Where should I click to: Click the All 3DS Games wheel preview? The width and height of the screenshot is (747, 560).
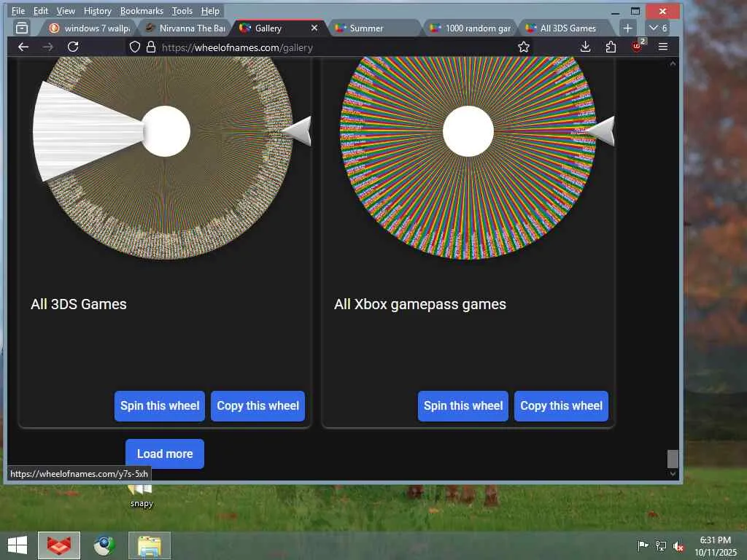tap(166, 157)
